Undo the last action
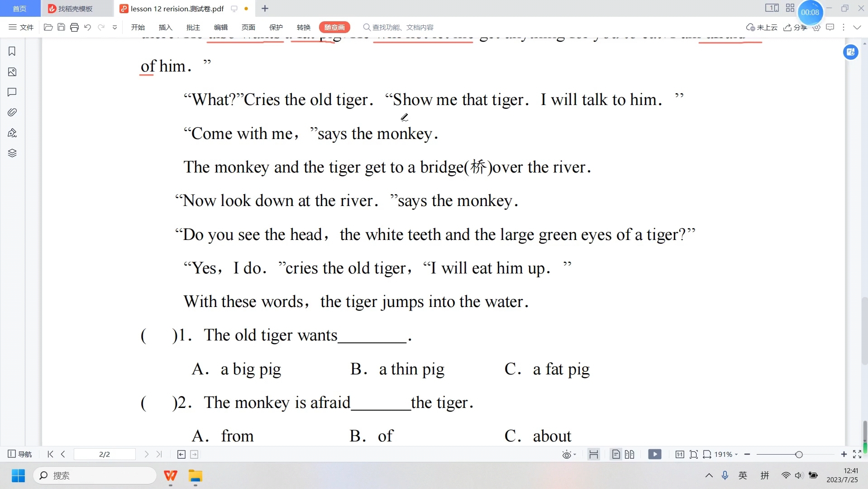This screenshot has height=489, width=868. coord(88,27)
